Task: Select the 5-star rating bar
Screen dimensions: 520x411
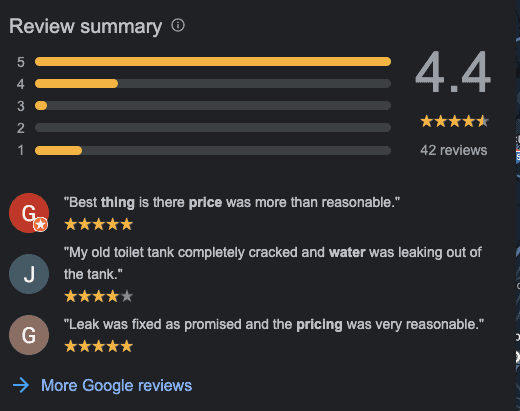Action: (213, 62)
